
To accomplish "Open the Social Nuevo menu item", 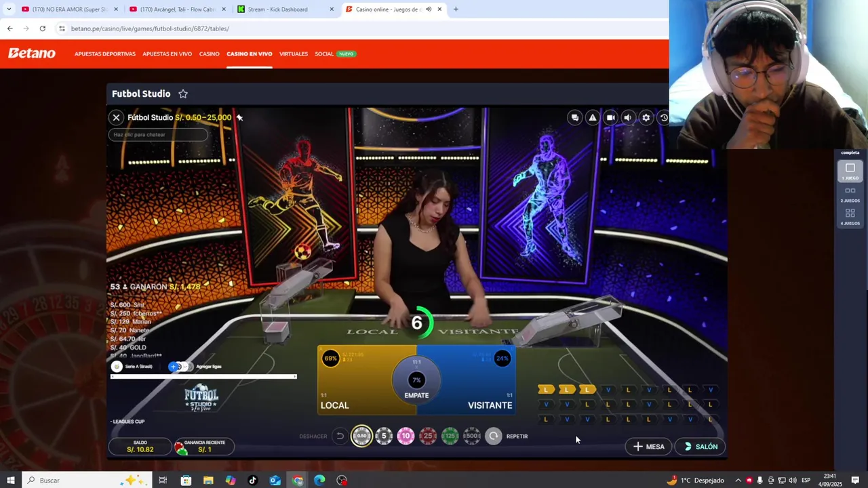I will [x=335, y=54].
